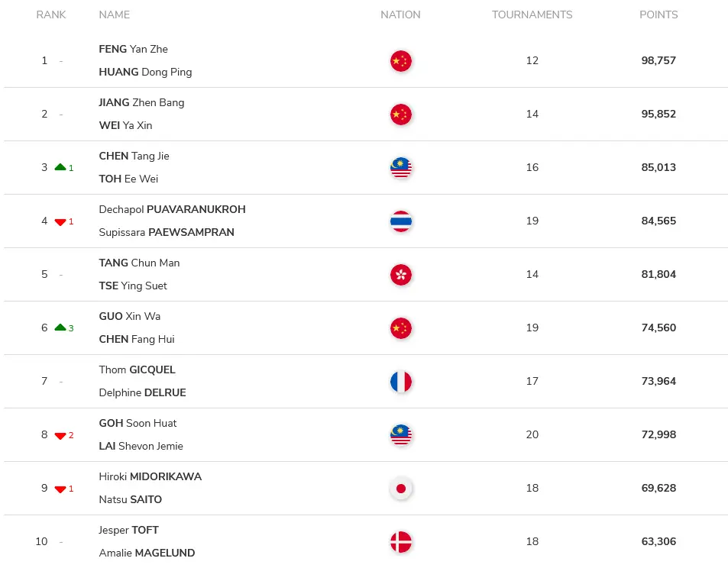Open HUANG Dong Ping player link
Viewport: 728px width, 568px height.
pos(145,72)
